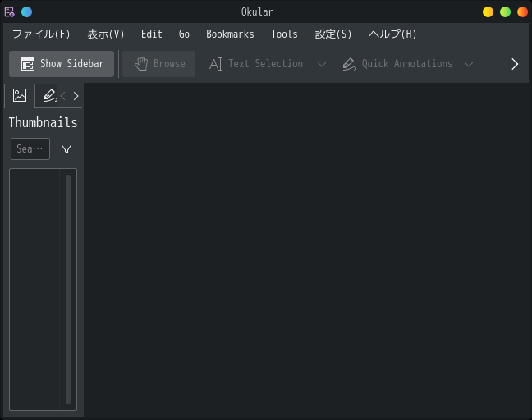Focus the thumbnails search field
Screen dimensions: 532x420
click(x=30, y=148)
